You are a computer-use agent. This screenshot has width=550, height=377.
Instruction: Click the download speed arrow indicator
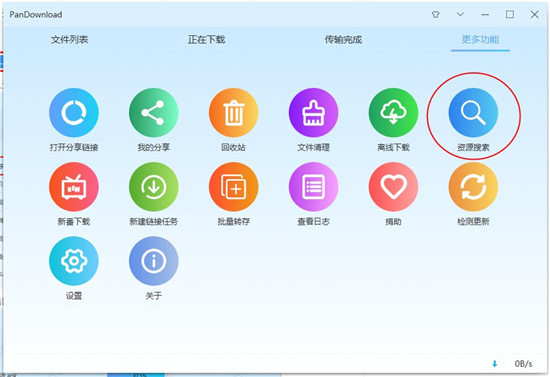495,364
